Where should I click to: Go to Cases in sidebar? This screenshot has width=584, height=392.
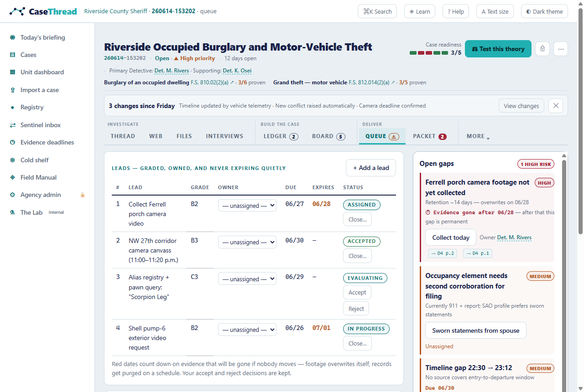[28, 55]
